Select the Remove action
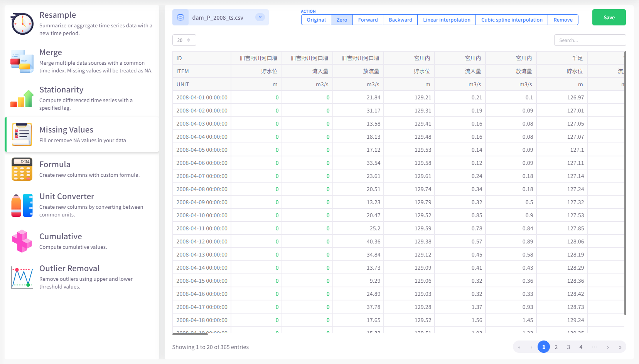 pyautogui.click(x=563, y=20)
